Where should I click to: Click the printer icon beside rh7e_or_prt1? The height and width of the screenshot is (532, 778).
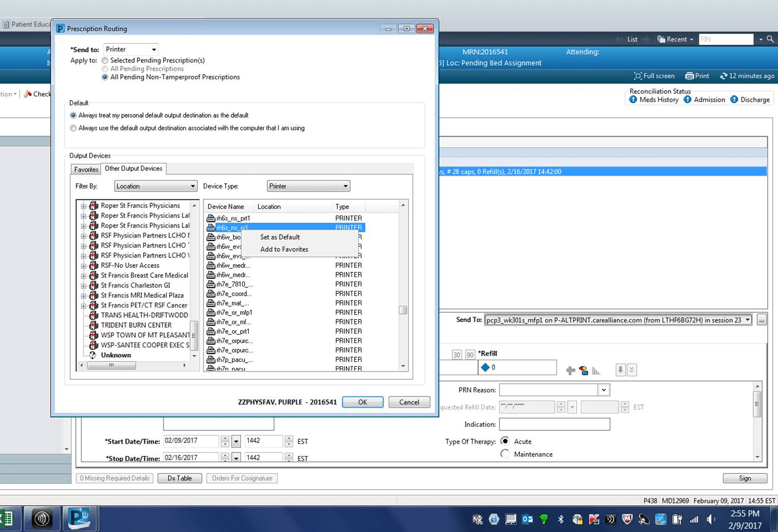coord(211,331)
